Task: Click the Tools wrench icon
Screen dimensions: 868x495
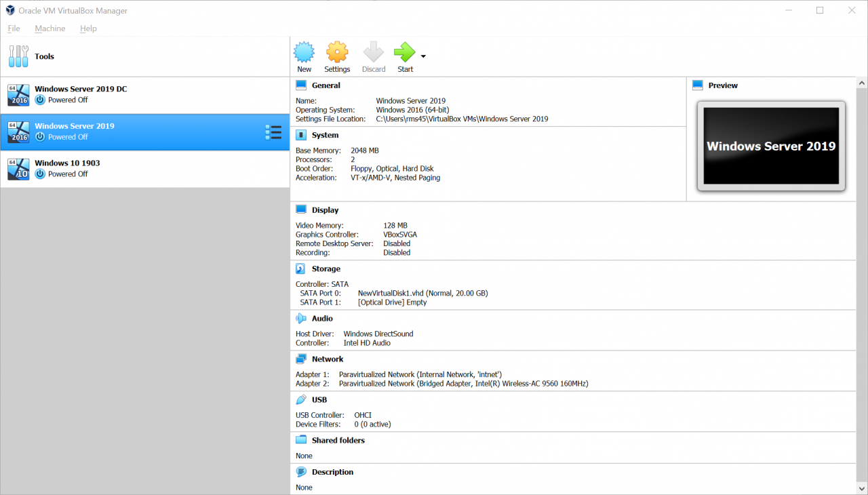Action: tap(19, 56)
